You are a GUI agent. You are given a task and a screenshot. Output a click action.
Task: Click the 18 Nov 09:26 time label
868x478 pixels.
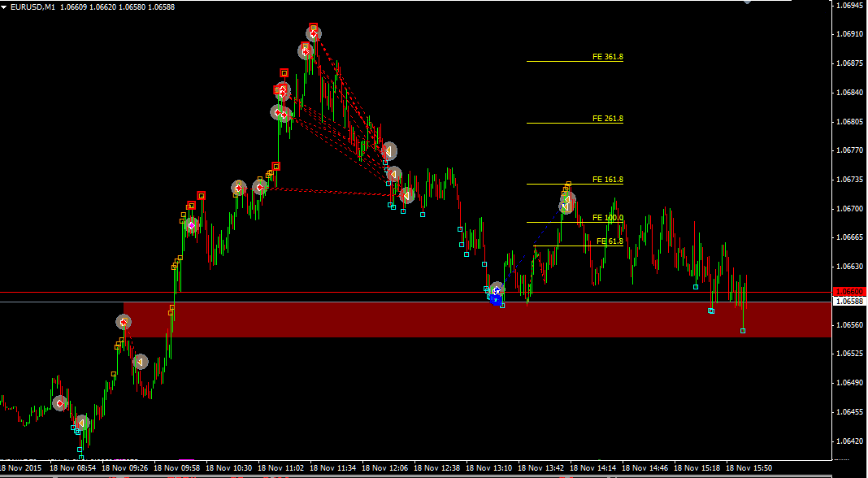(124, 468)
